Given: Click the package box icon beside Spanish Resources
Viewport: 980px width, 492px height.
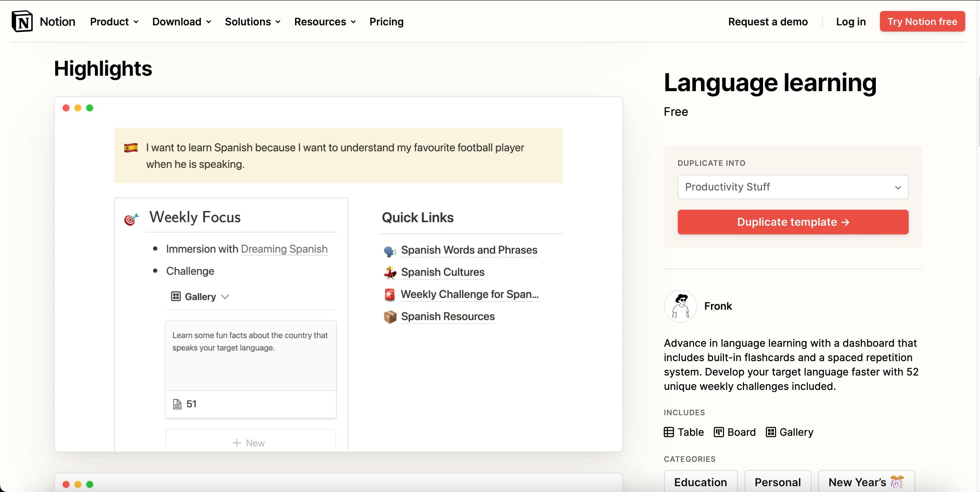Looking at the screenshot, I should (x=390, y=317).
